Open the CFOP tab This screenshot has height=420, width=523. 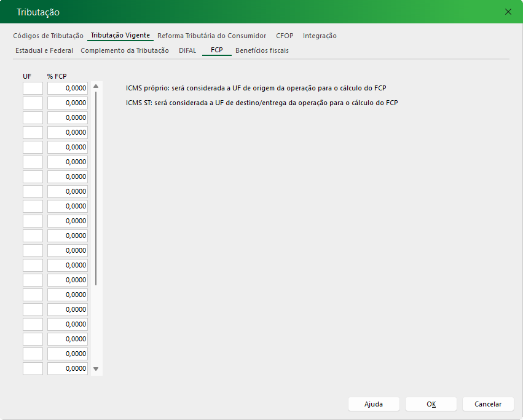285,36
